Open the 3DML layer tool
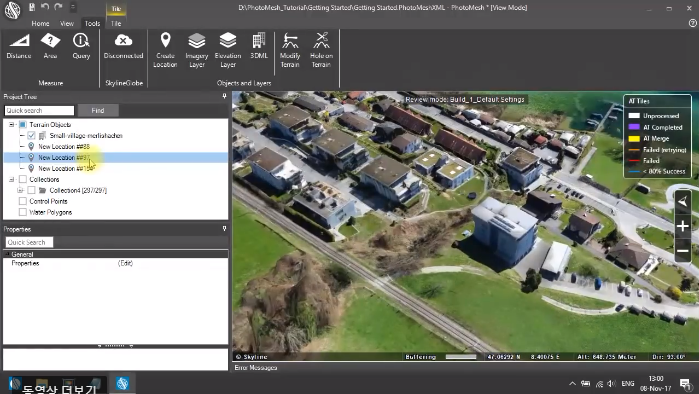This screenshot has width=699, height=394. [x=259, y=46]
